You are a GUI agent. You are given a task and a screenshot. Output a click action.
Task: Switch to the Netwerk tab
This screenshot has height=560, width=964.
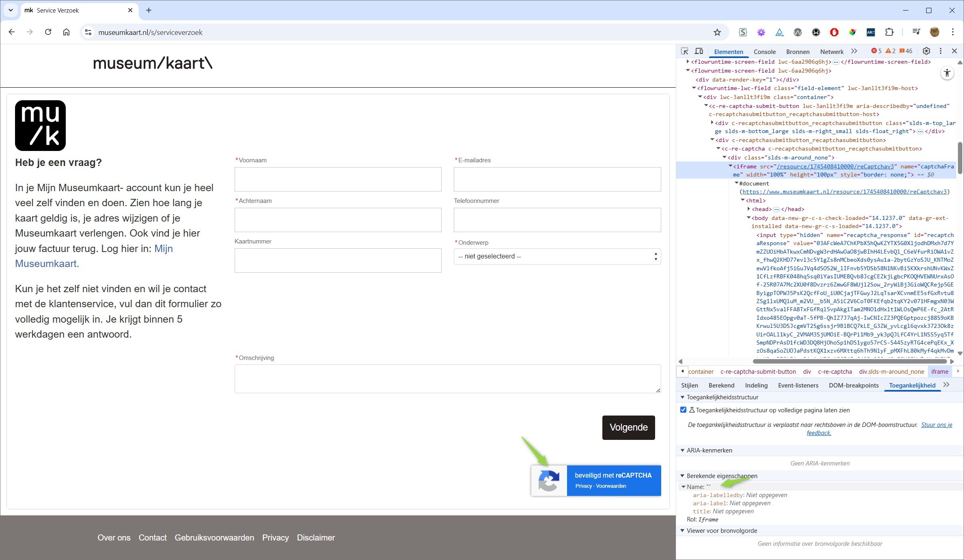[x=832, y=52]
